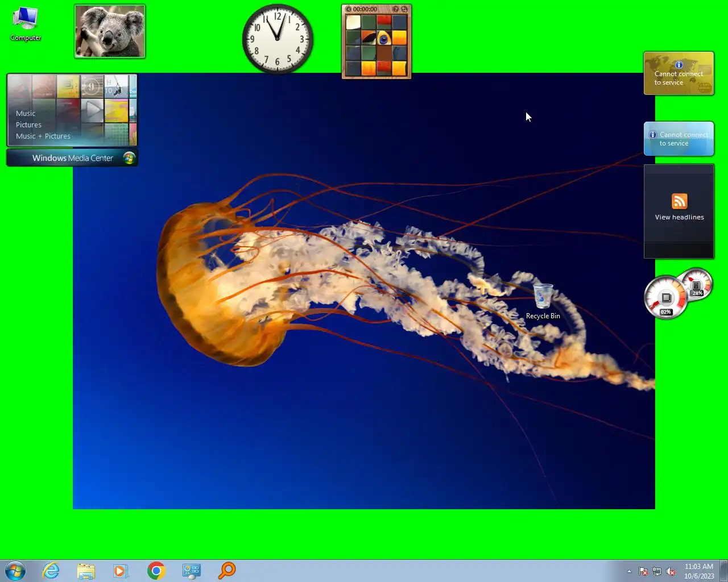Select the Recycle Bin desktop icon
The width and height of the screenshot is (728, 582).
[543, 302]
